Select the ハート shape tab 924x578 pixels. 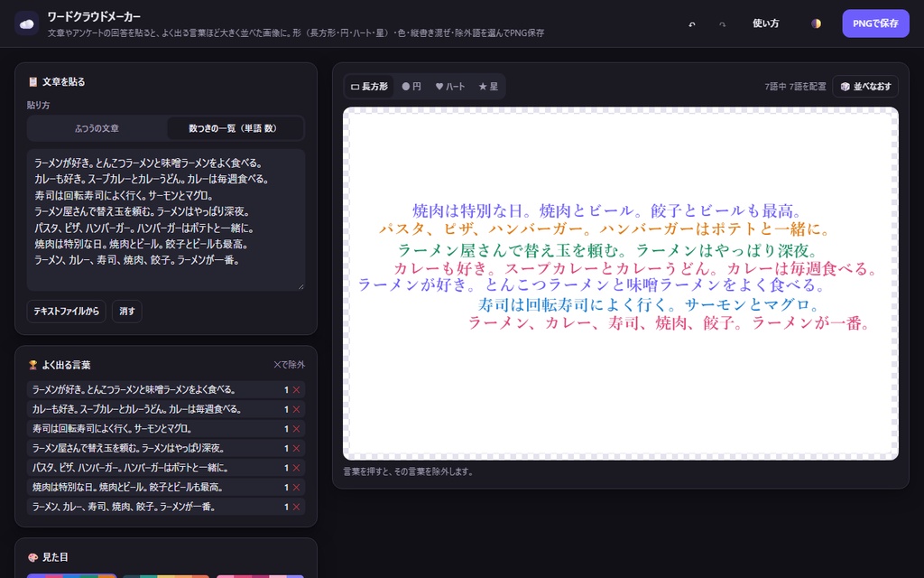click(450, 87)
